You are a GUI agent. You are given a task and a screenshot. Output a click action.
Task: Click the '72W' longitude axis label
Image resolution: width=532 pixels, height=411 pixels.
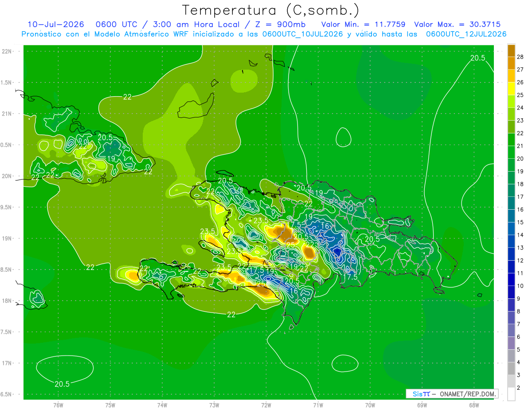point(266,405)
